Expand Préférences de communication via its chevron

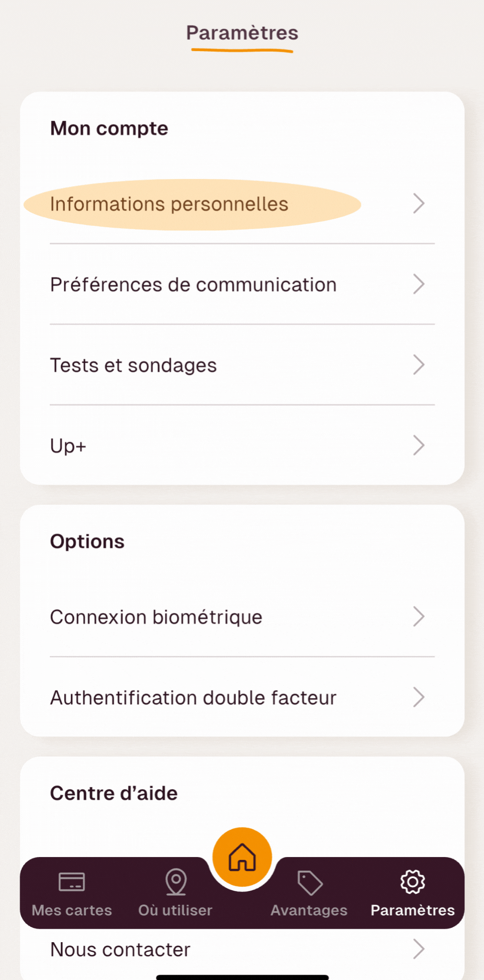(x=419, y=284)
